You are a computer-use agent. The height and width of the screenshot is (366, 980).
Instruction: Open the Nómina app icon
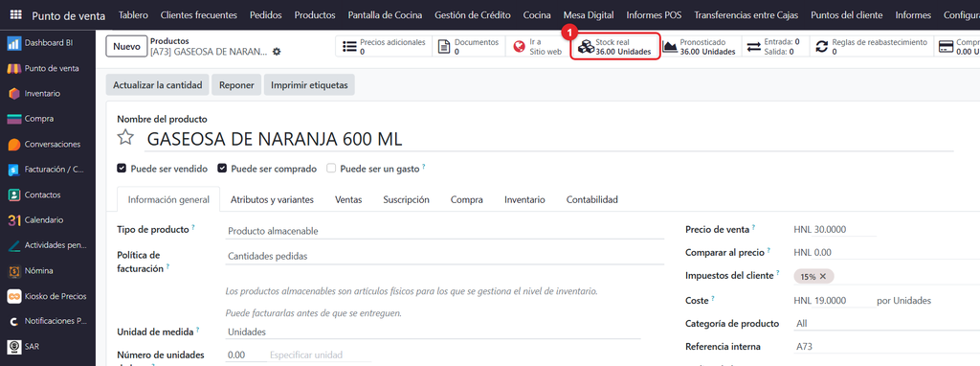[x=14, y=271]
